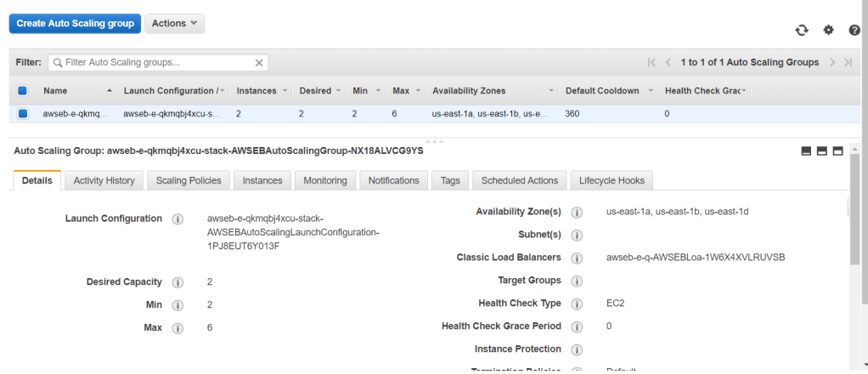Open Default Cooldown column dropdown arrow
The height and width of the screenshot is (374, 868).
coord(651,91)
